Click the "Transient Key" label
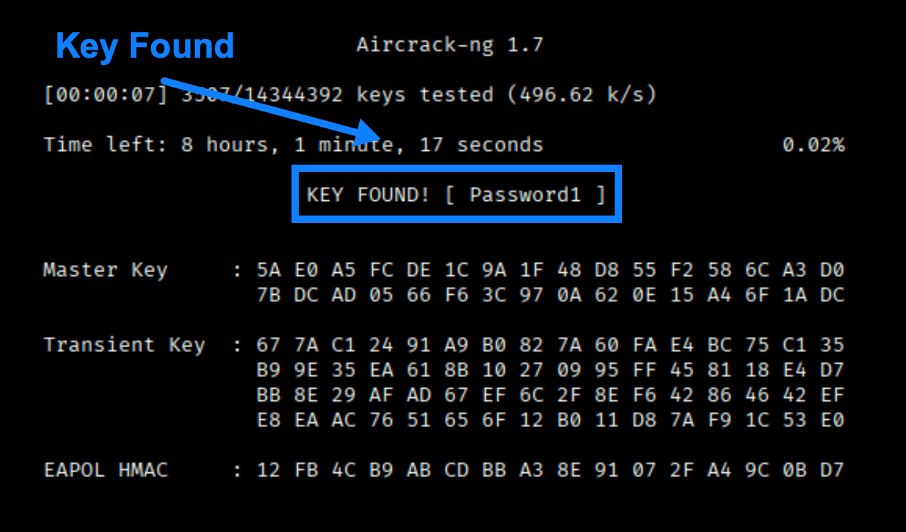This screenshot has height=532, width=906. coord(124,345)
